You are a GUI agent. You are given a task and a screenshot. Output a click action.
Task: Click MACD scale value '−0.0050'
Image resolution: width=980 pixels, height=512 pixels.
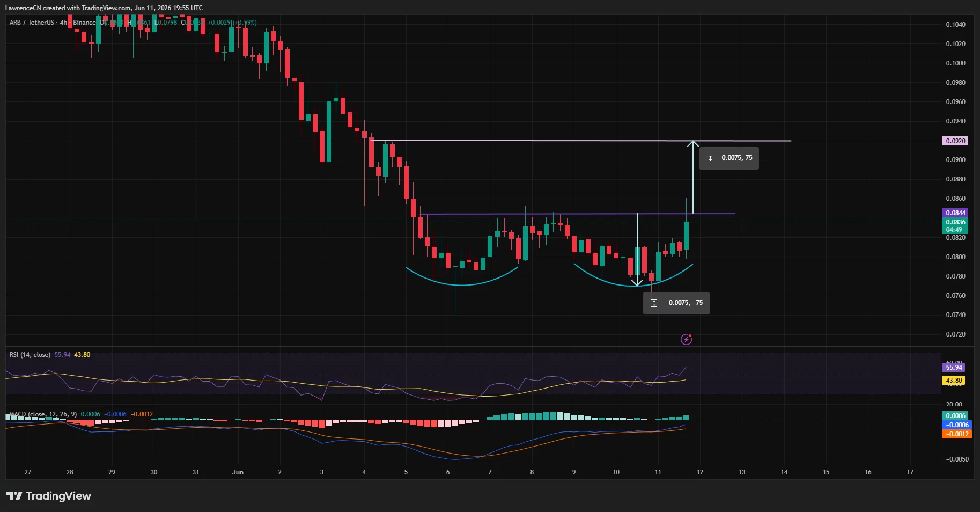(x=956, y=459)
